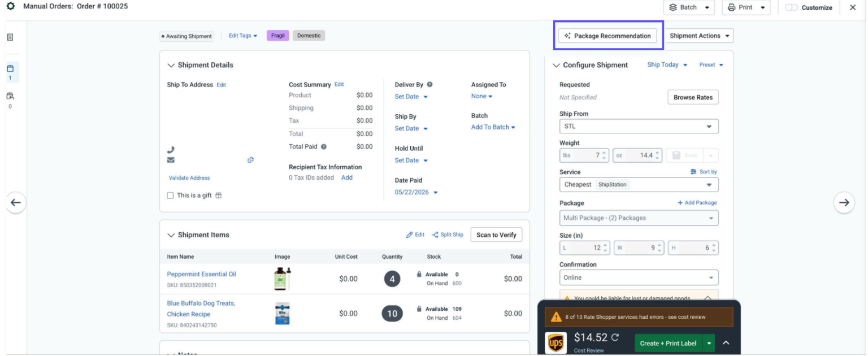The image size is (868, 356).
Task: Click the Peppermint Essential Oil image thumbnail
Action: [282, 279]
